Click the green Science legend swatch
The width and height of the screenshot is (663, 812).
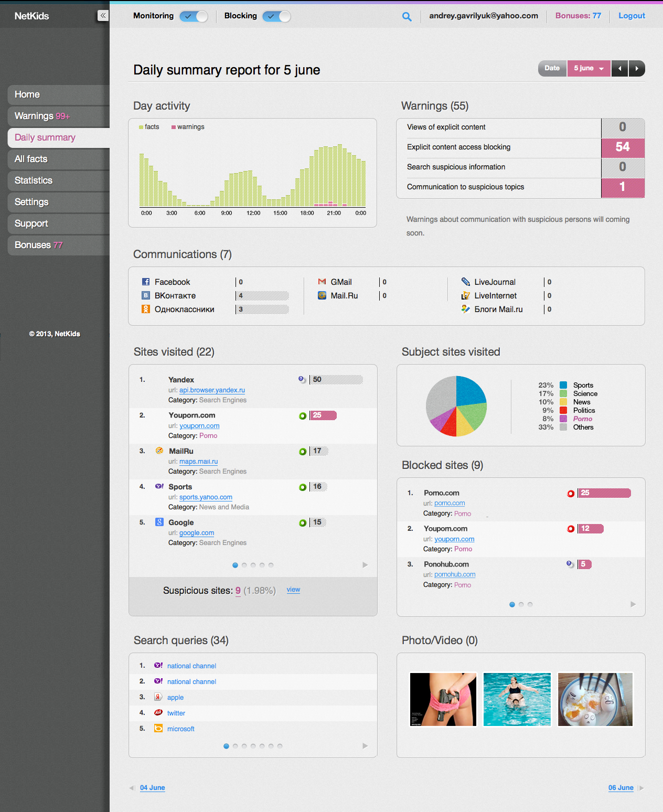tap(563, 393)
